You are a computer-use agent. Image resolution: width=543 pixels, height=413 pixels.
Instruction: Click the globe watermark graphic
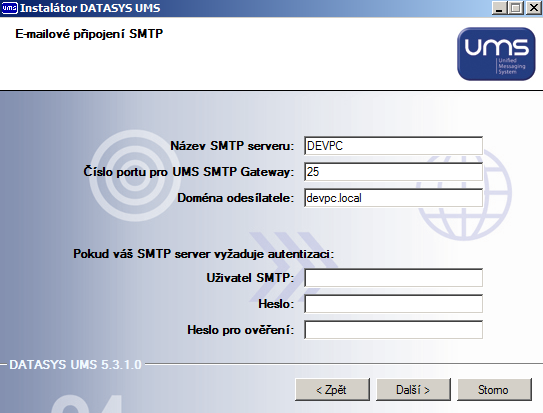coord(464,194)
